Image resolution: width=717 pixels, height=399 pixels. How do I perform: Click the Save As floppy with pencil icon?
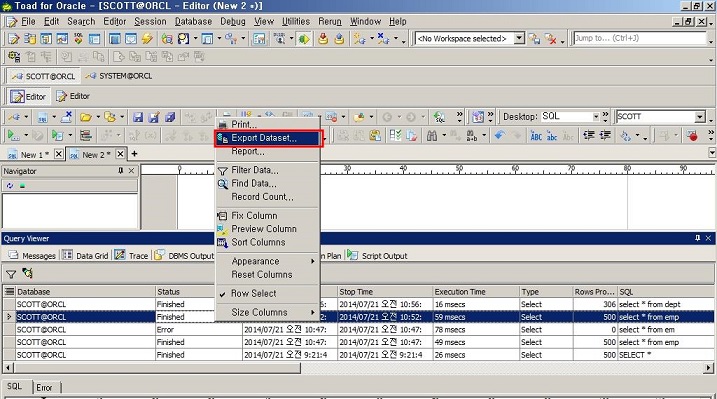coord(154,117)
